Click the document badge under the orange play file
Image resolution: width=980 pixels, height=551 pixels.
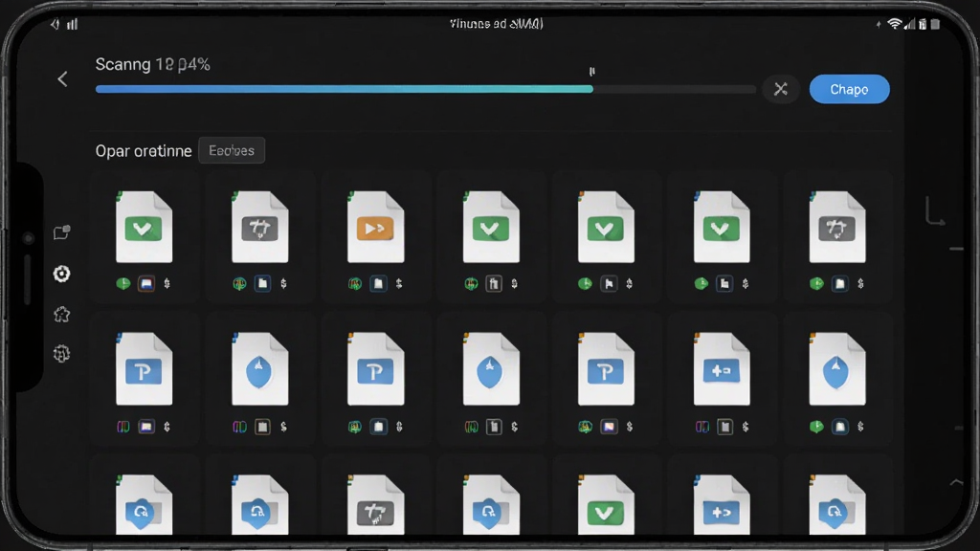378,284
